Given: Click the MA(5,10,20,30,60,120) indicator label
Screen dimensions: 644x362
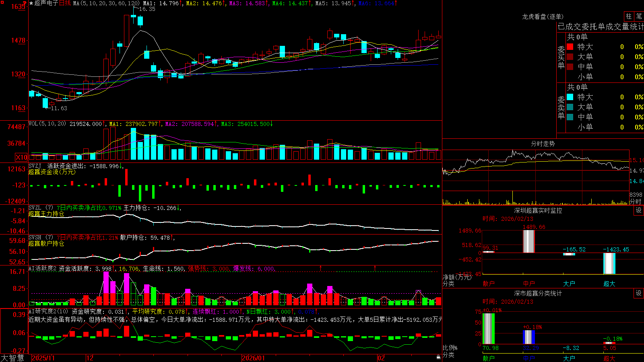Looking at the screenshot, I should point(106,3).
